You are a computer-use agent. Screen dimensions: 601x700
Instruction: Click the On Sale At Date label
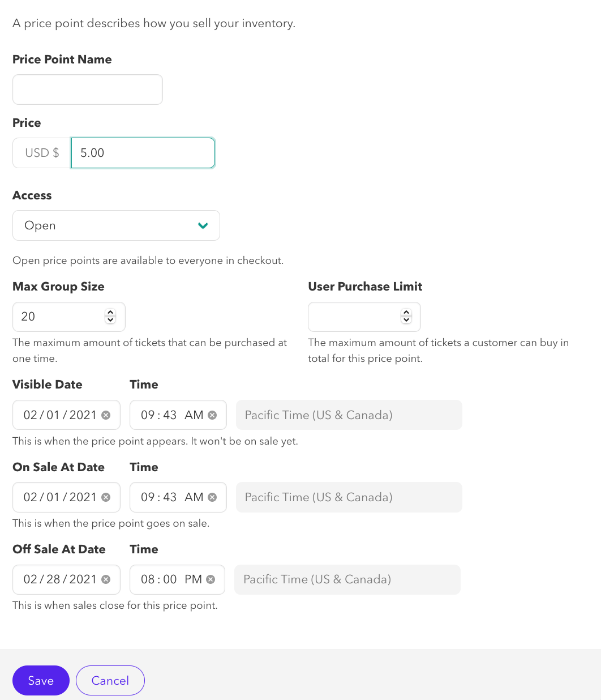click(58, 467)
